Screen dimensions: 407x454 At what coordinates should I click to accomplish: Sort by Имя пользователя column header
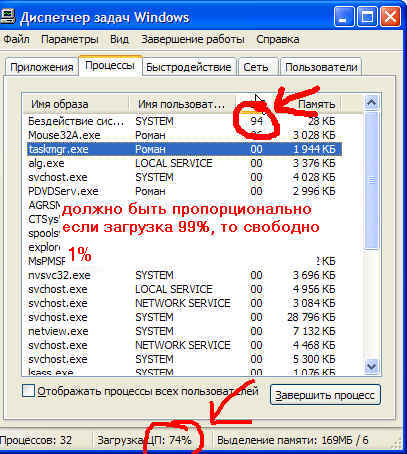pyautogui.click(x=182, y=104)
